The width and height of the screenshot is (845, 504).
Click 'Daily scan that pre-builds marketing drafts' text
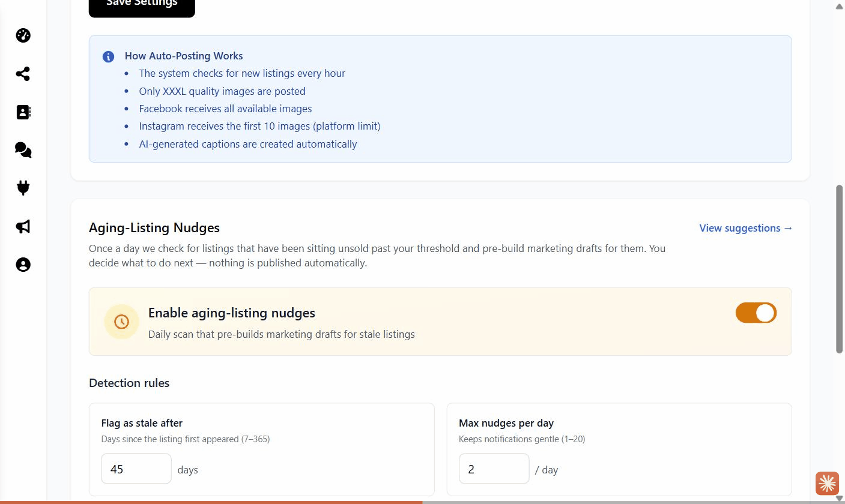[x=282, y=334]
